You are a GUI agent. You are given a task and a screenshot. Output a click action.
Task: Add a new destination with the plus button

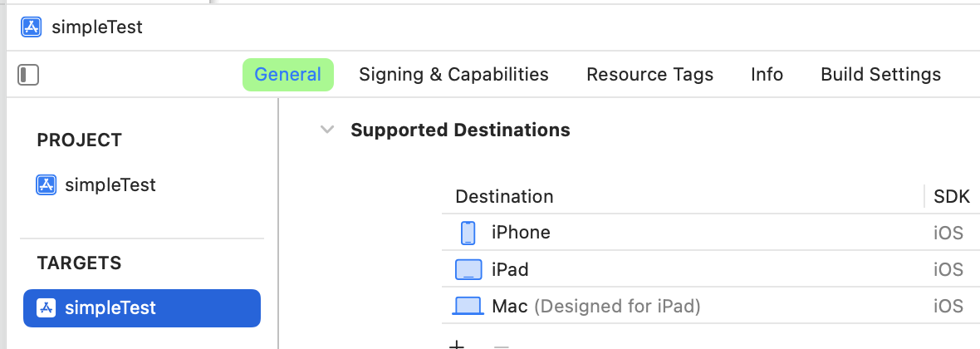[x=458, y=345]
